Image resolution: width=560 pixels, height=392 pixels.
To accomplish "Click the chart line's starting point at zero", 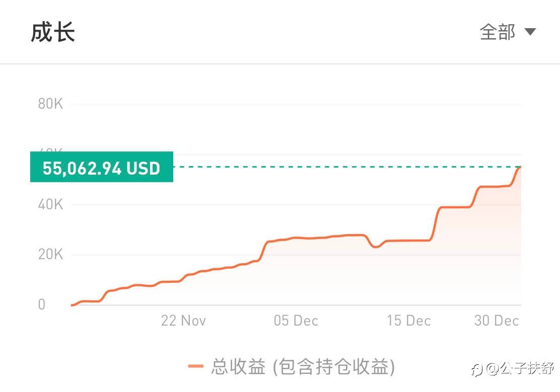I will 73,305.
